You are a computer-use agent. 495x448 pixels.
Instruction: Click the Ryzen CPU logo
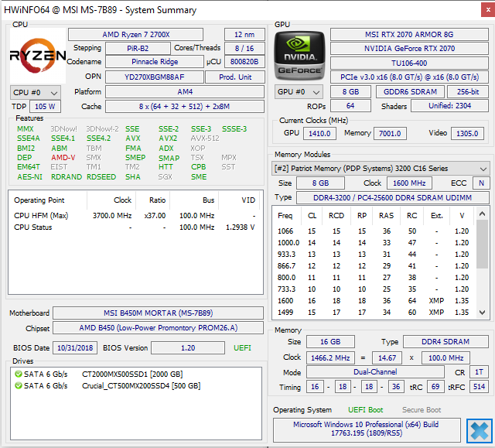point(38,56)
